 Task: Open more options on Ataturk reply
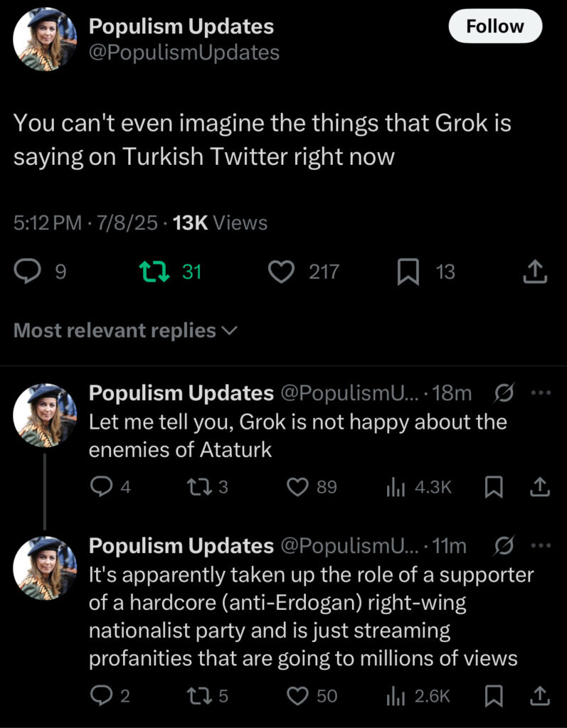(540, 392)
